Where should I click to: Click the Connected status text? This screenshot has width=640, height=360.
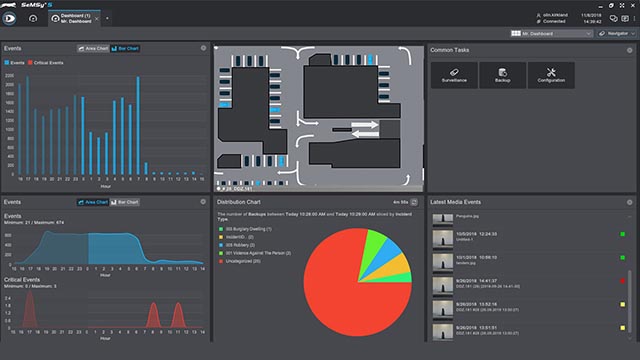(x=554, y=21)
